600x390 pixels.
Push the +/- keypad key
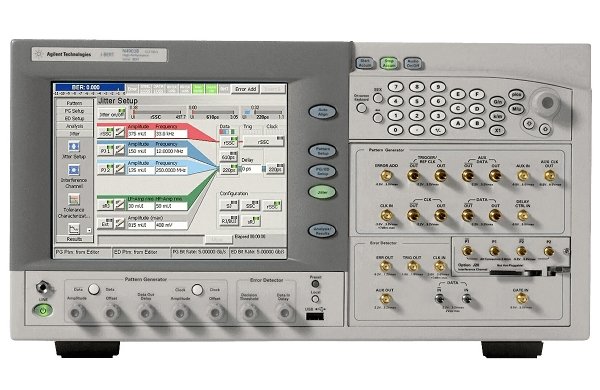[438, 130]
